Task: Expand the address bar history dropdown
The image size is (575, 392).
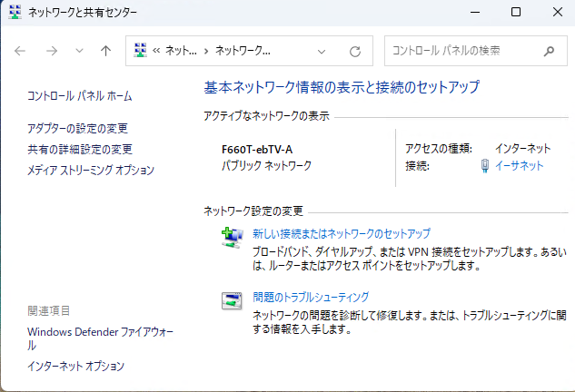Action: click(x=322, y=51)
